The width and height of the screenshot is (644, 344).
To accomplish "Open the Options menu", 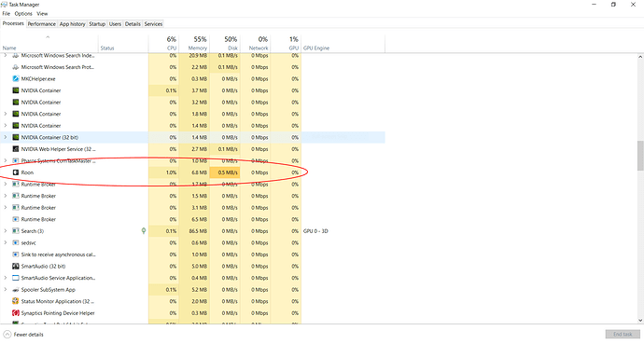I will click(x=23, y=14).
